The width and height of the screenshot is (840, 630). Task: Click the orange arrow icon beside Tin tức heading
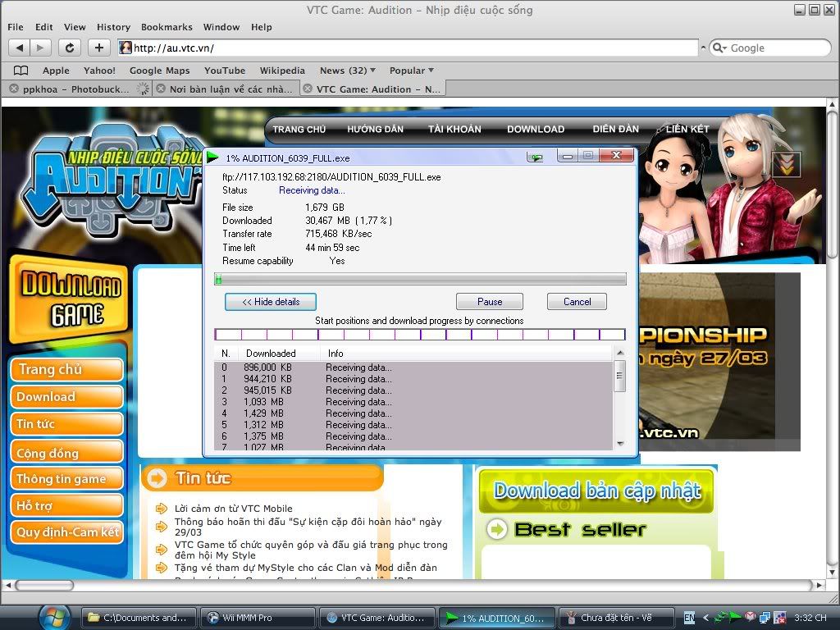(157, 477)
